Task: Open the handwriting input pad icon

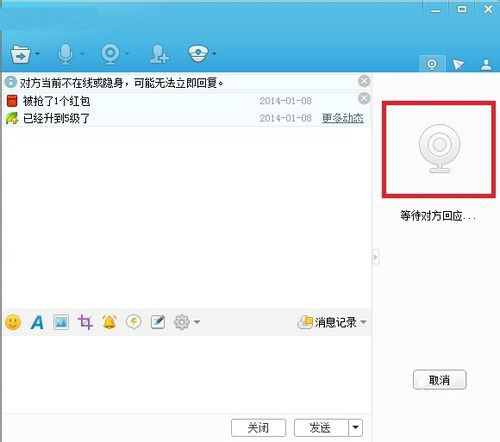Action: click(158, 322)
